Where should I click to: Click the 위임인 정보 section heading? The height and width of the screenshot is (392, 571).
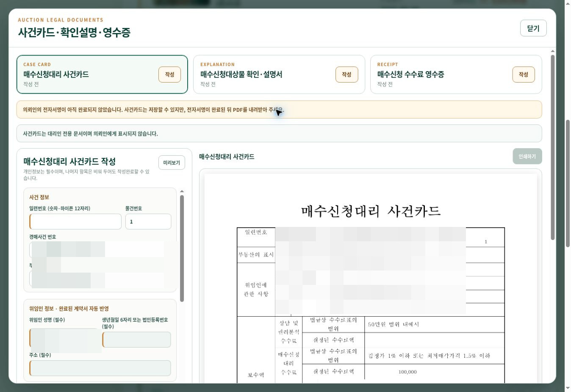pos(69,309)
